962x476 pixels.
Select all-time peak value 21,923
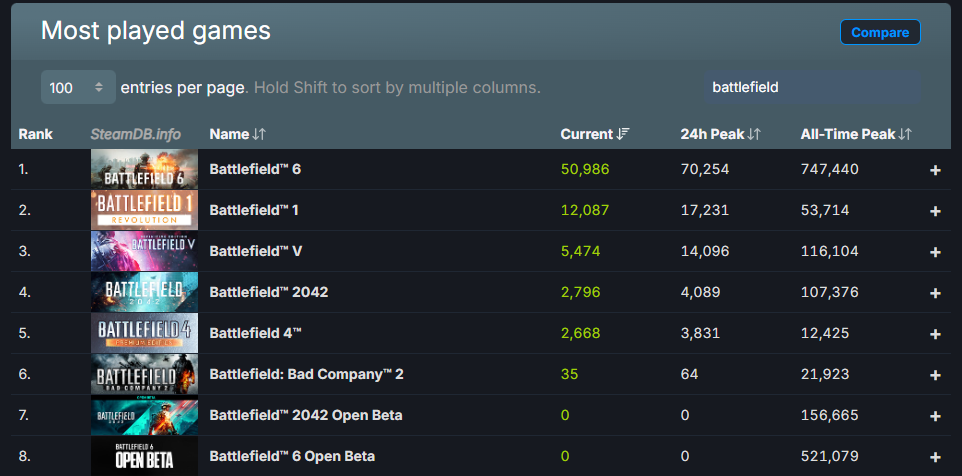tap(825, 374)
